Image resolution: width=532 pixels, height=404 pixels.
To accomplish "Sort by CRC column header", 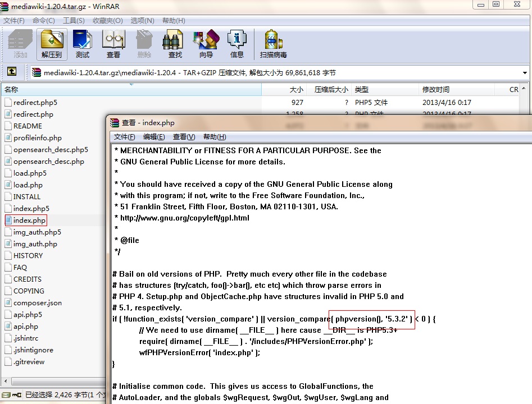I will point(507,89).
